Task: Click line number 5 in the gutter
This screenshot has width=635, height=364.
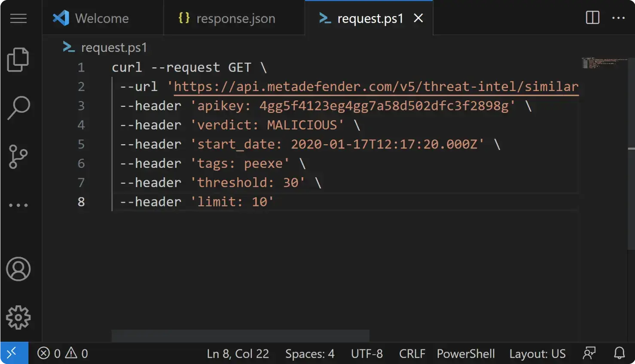Action: [x=81, y=144]
